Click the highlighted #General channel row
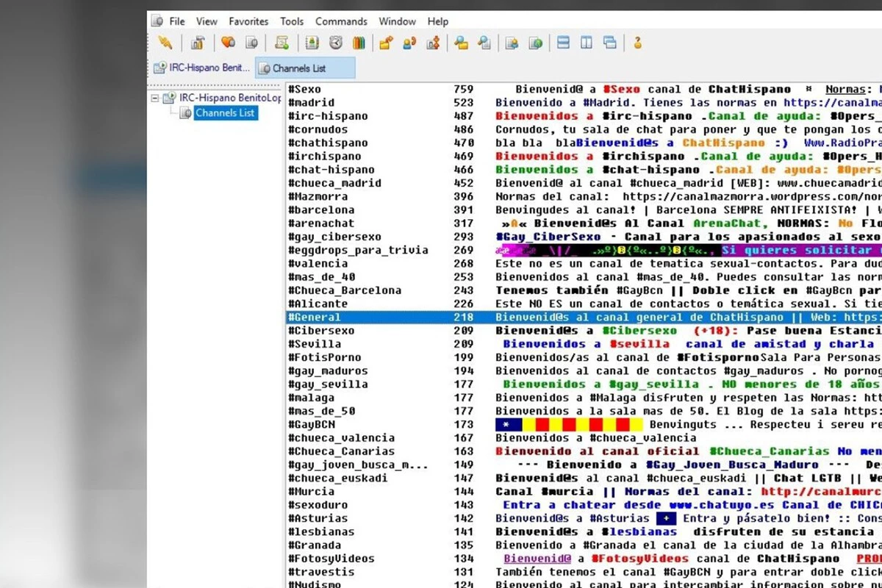The height and width of the screenshot is (588, 882). click(315, 318)
